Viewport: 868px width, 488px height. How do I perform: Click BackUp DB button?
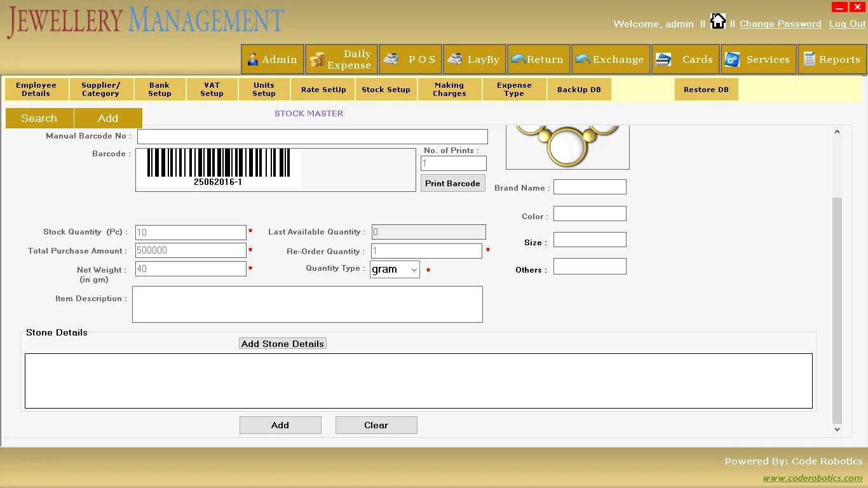coord(579,90)
